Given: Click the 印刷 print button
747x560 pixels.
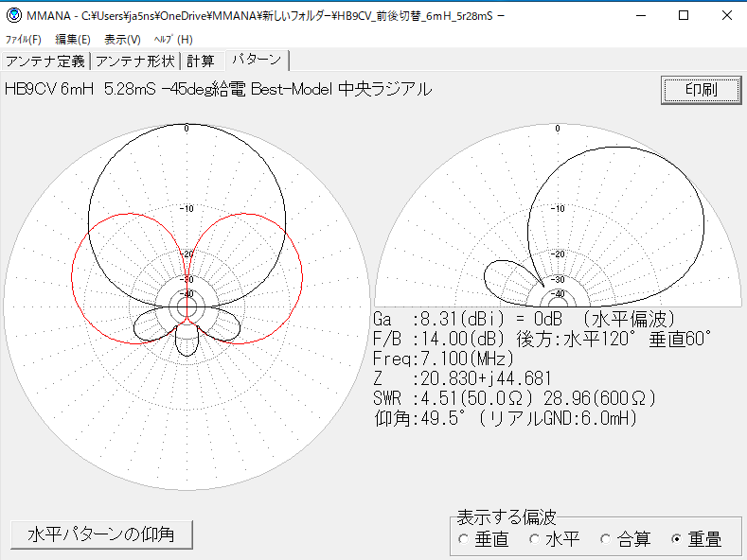Looking at the screenshot, I should pos(702,90).
